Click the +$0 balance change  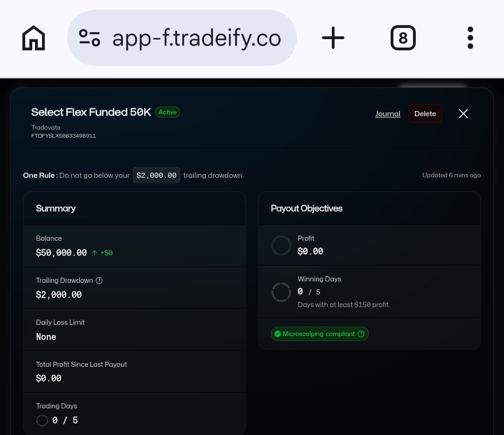(106, 253)
